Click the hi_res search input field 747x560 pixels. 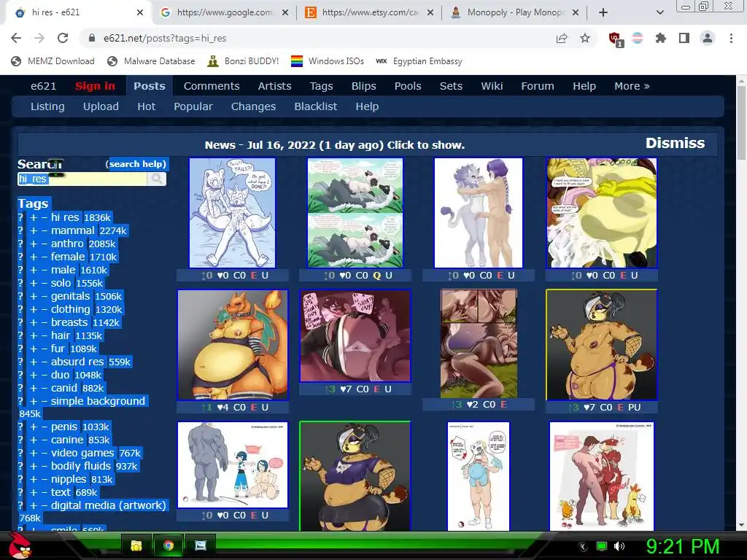(x=82, y=179)
